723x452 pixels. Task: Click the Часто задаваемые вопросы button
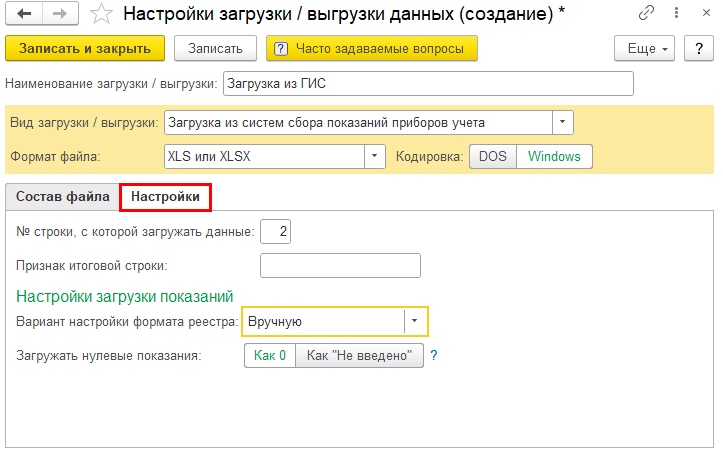click(x=372, y=48)
